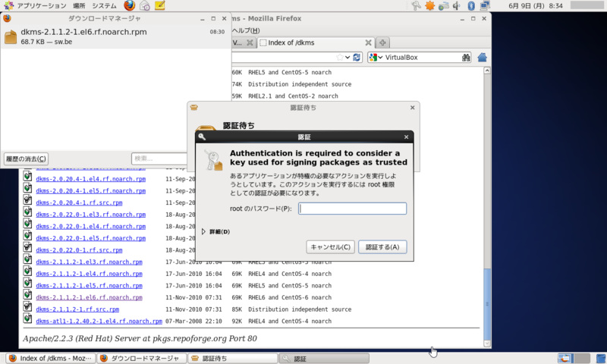Viewport: 607px width, 364px height.
Task: Open the 場所 menu
Action: (79, 6)
